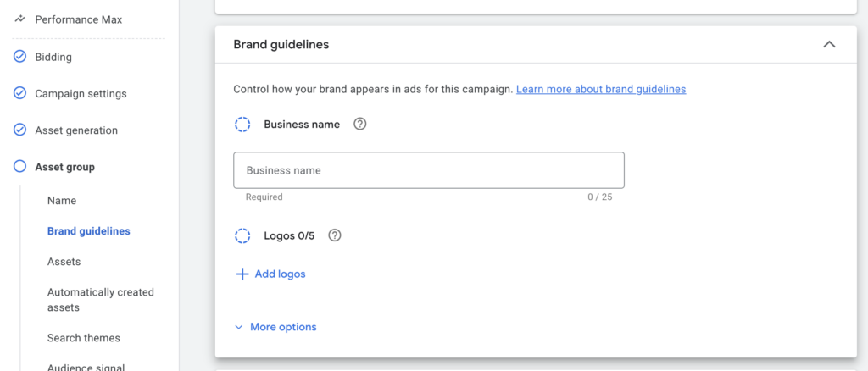Image resolution: width=868 pixels, height=371 pixels.
Task: Focus the Business name text field
Action: pyautogui.click(x=429, y=170)
